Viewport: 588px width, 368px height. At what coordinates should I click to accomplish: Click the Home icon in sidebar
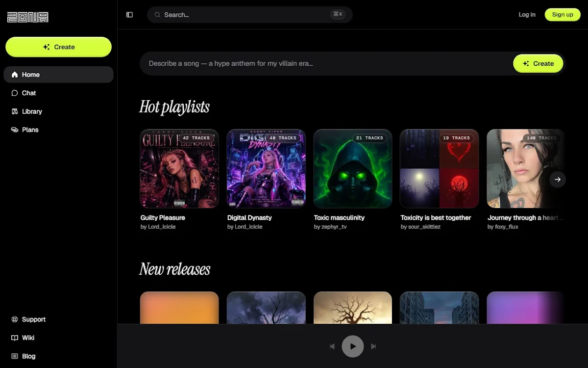pyautogui.click(x=15, y=75)
